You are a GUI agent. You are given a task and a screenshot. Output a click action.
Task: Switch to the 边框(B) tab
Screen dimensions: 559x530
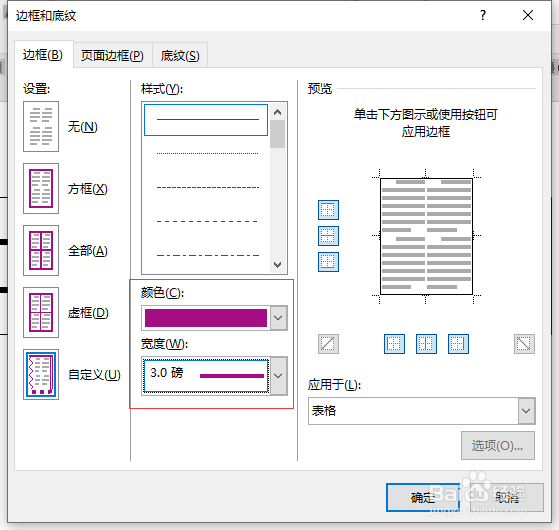(43, 55)
